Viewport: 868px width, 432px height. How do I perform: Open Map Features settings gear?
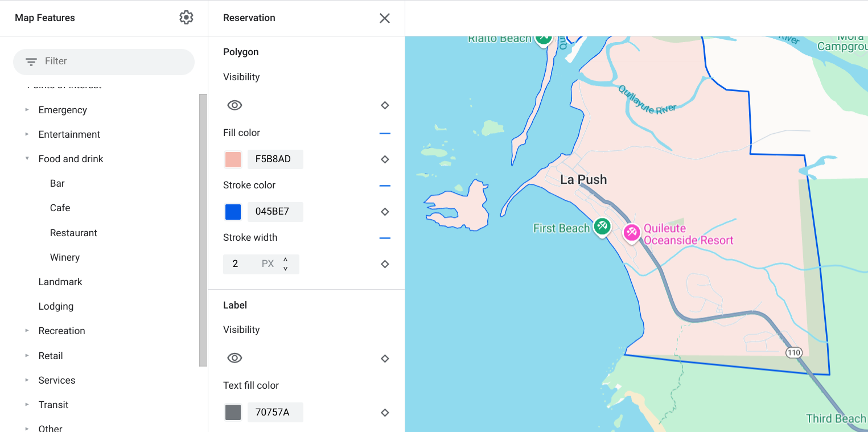tap(186, 18)
